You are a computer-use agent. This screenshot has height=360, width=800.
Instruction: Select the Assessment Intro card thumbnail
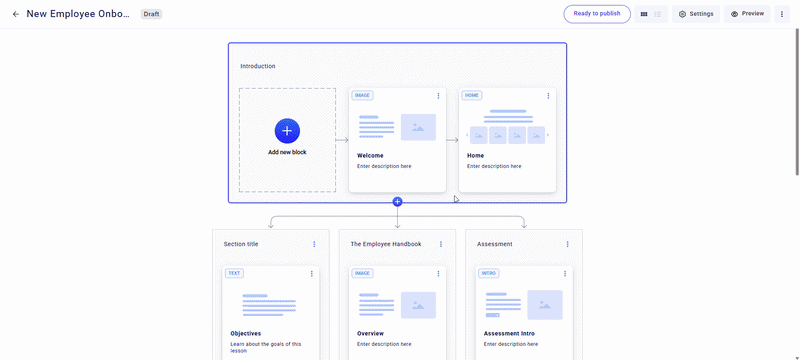(524, 305)
